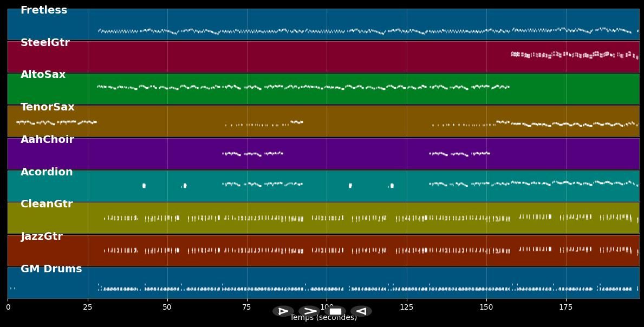Image resolution: width=644 pixels, height=327 pixels.
Task: Click the 0 mark on time axis
Action: (x=8, y=307)
